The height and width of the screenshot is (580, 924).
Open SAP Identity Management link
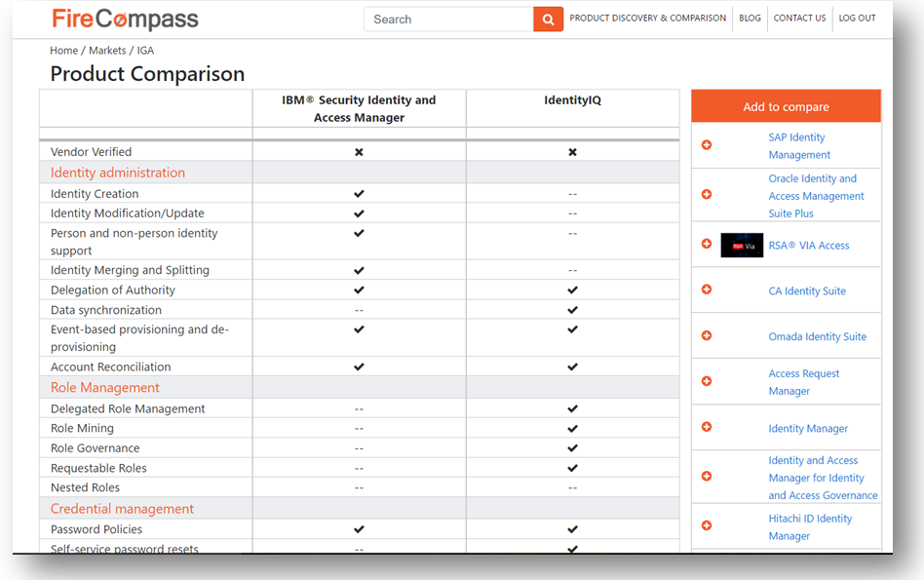(x=799, y=146)
